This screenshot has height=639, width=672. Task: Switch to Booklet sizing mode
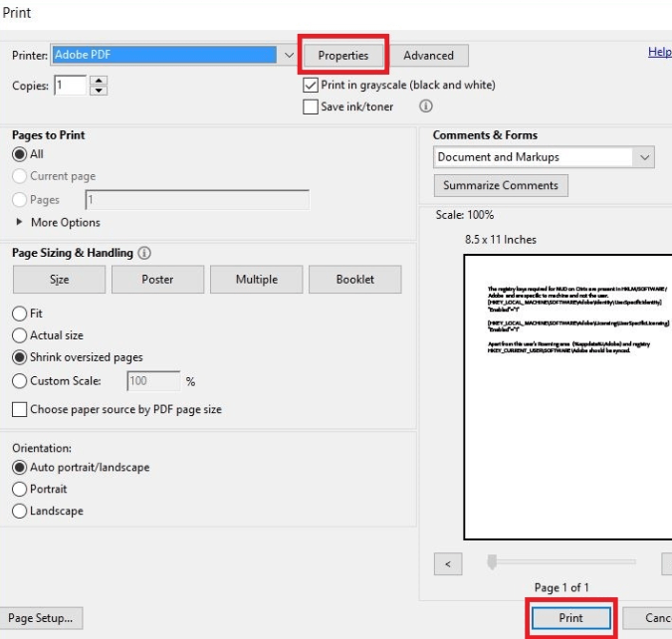pyautogui.click(x=354, y=280)
